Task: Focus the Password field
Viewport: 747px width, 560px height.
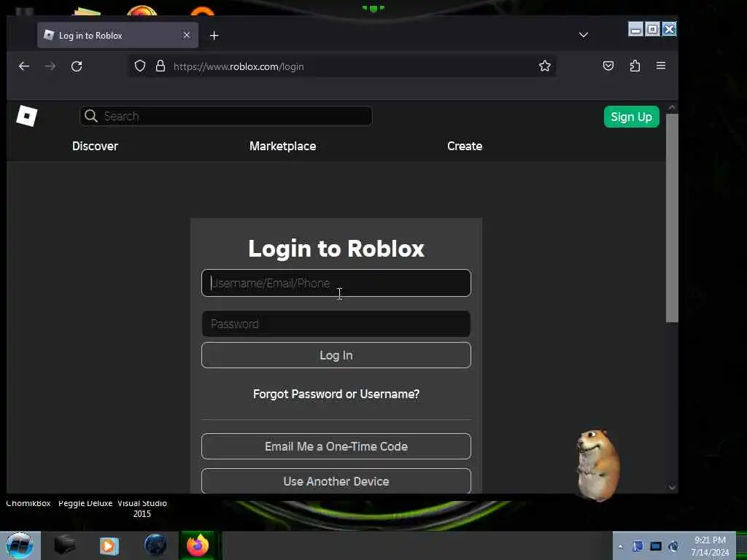Action: pos(336,324)
